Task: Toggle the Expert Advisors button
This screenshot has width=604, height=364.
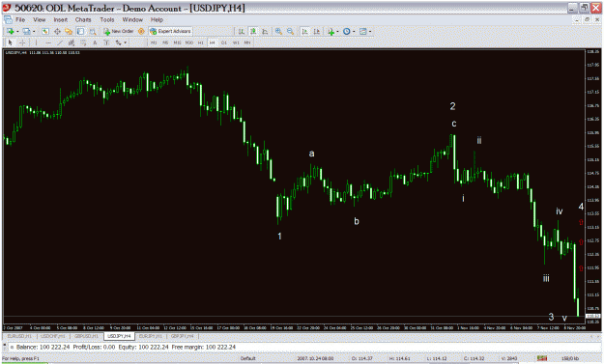Action: point(171,31)
